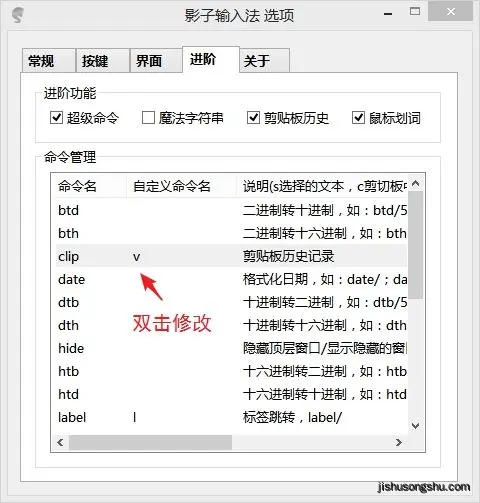Click the 格式化日期 description cell
Viewport: 480px width, 503px height.
(x=325, y=279)
